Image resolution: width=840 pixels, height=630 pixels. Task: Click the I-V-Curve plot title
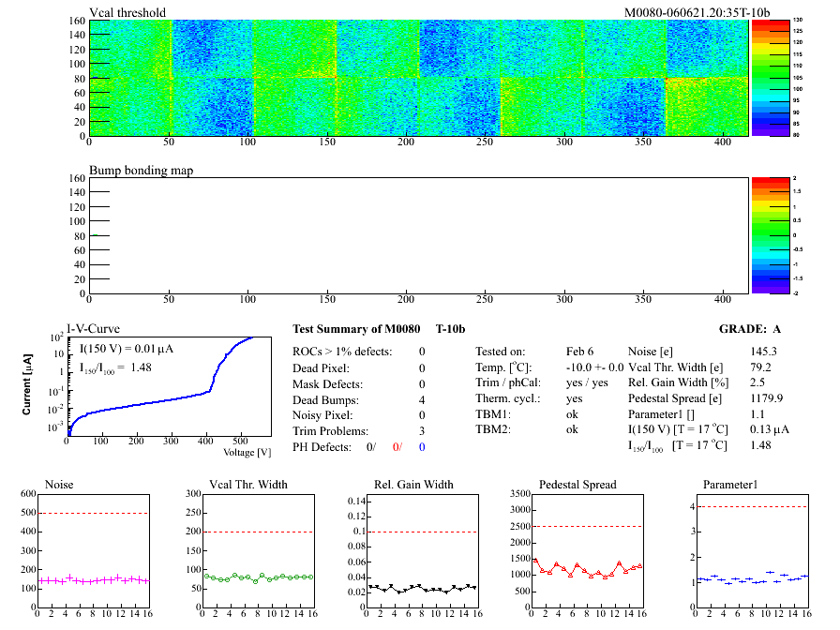(96, 328)
